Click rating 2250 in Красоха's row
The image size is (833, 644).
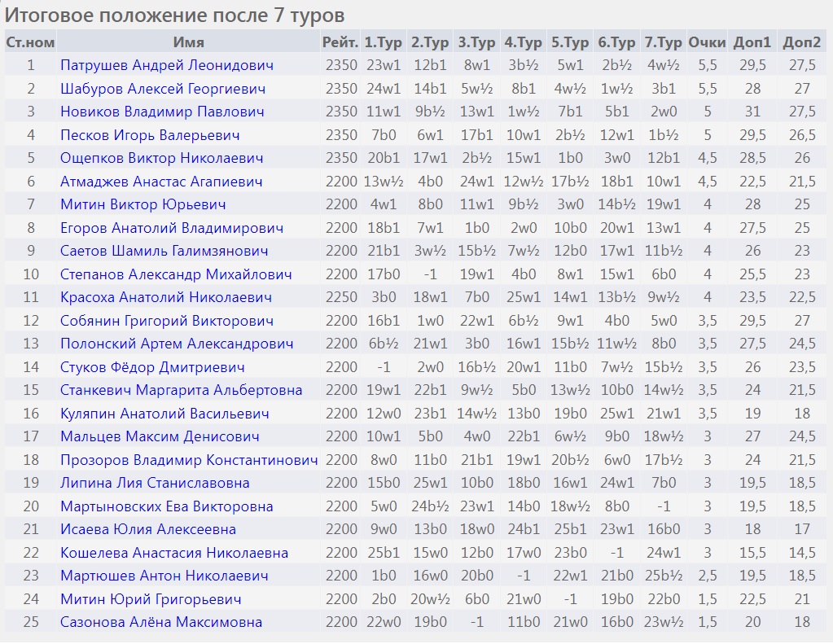pyautogui.click(x=341, y=297)
